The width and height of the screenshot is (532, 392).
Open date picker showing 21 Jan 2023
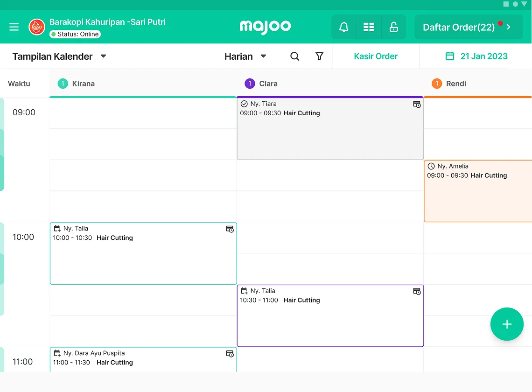coord(476,56)
